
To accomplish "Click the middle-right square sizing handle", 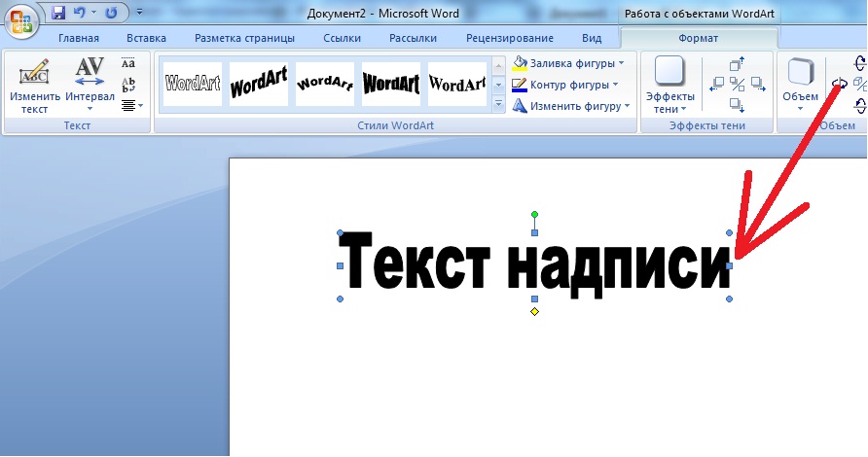I will coord(730,266).
